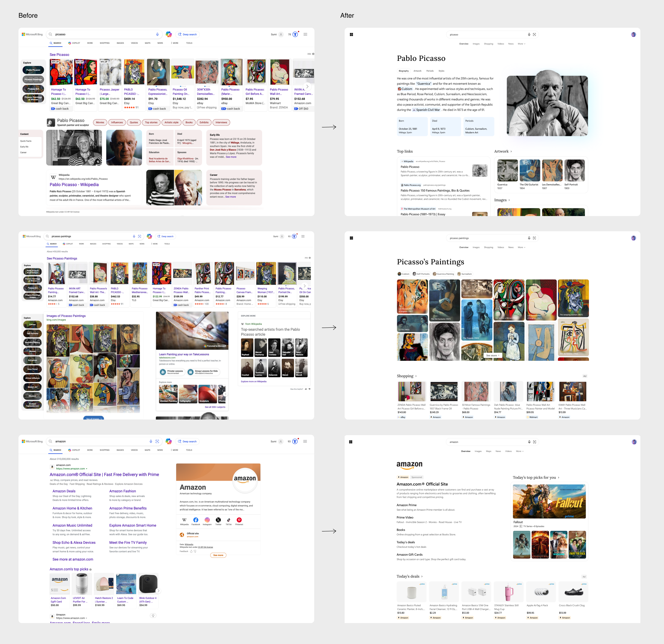This screenshot has height=644, width=664.
Task: Expand the 'More' dropdown in the redesigned 'picasso' nav
Action: pyautogui.click(x=521, y=44)
